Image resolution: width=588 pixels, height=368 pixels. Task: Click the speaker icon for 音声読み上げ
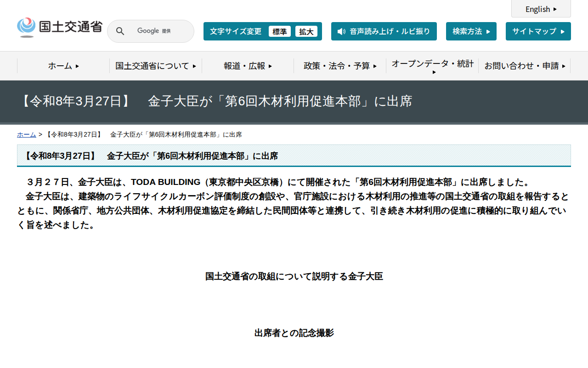pos(341,31)
